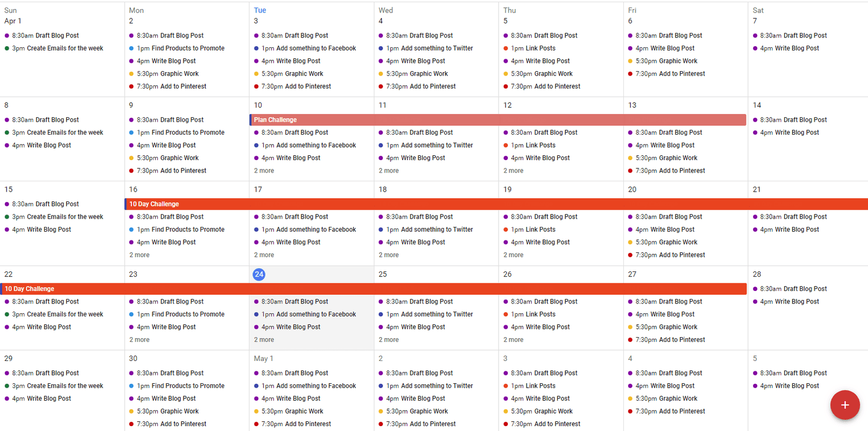Show '2 more' events on April 26
Viewport: 868px width, 431px height.
pos(514,340)
